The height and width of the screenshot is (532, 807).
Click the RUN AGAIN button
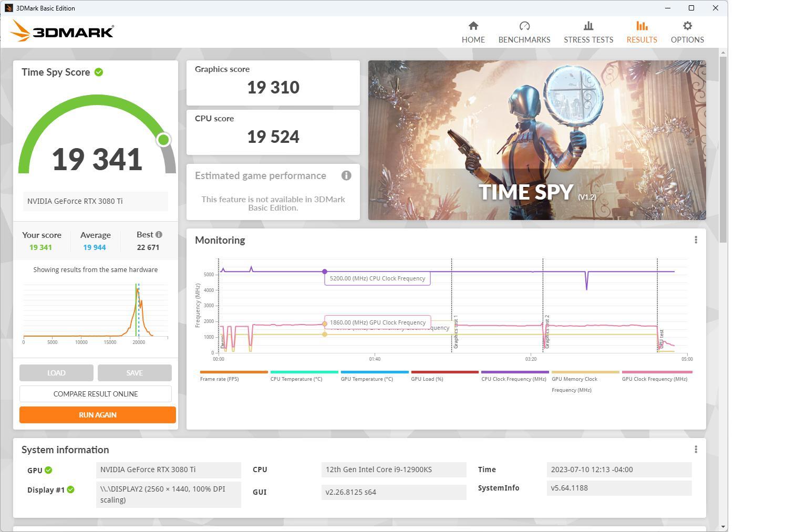tap(98, 415)
